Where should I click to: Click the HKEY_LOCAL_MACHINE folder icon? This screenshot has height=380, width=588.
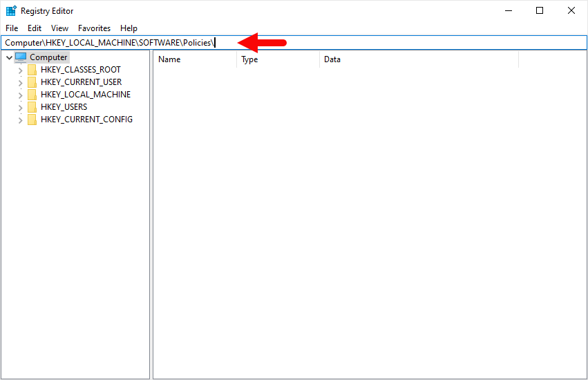(x=32, y=95)
